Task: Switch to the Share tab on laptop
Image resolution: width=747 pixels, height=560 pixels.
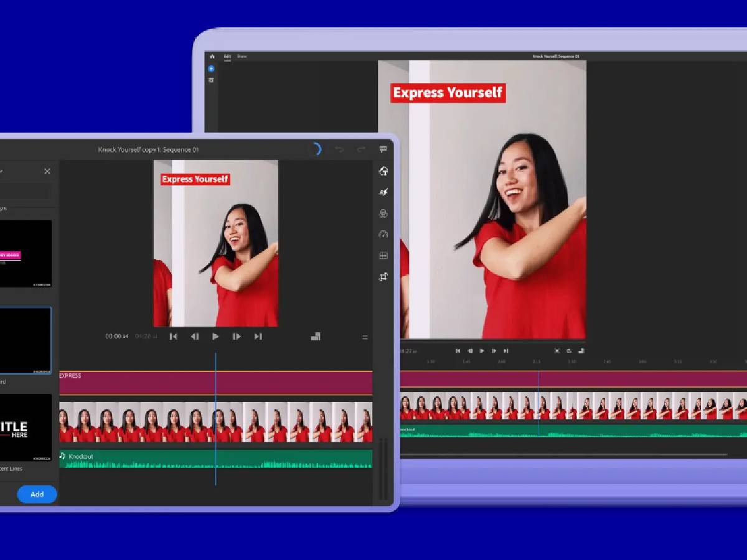Action: click(x=242, y=57)
